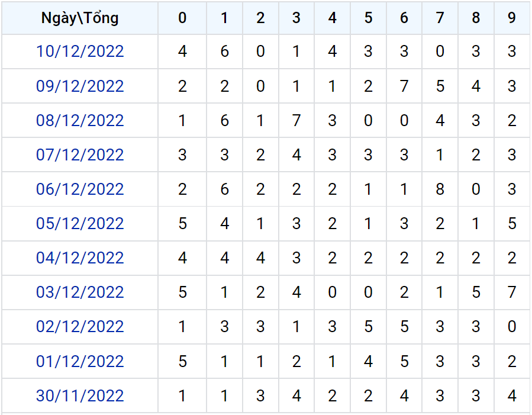Open the 04/12/2022 date link

point(80,258)
